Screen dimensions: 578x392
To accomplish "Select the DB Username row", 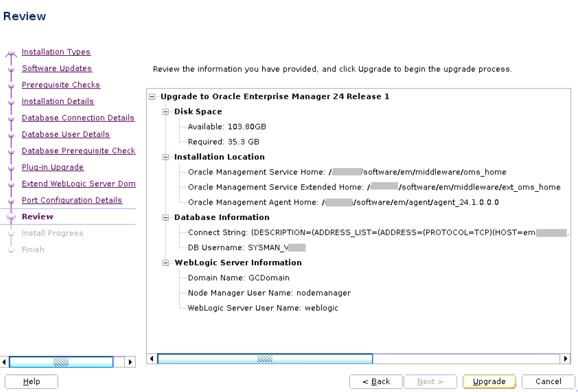I will [246, 248].
